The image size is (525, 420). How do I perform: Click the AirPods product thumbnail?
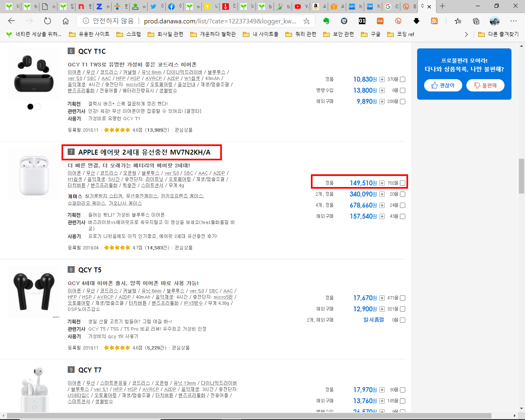point(34,175)
